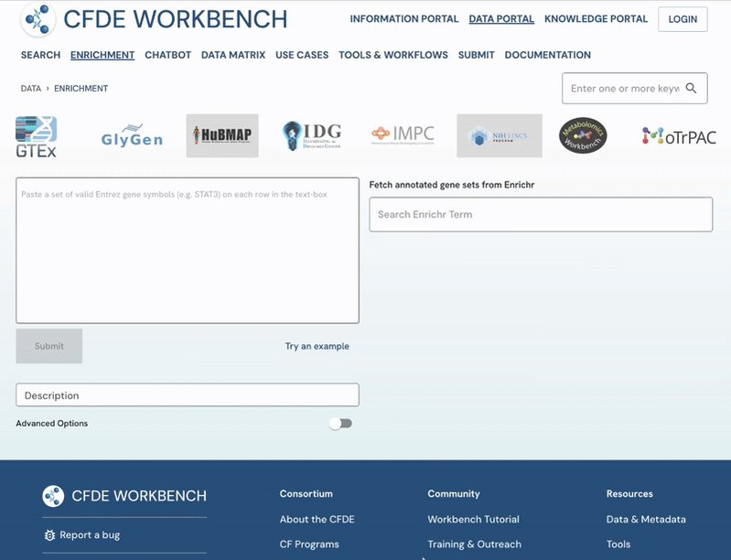Open Training & Outreach footer link

click(474, 544)
